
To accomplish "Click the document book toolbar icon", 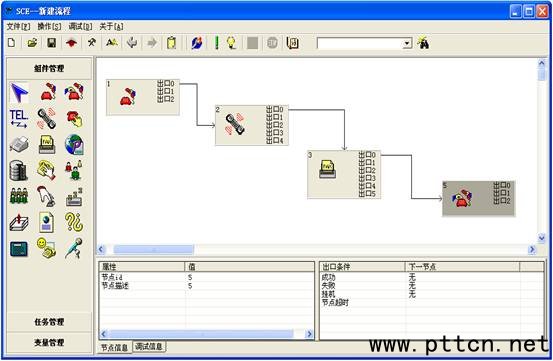I will (292, 43).
